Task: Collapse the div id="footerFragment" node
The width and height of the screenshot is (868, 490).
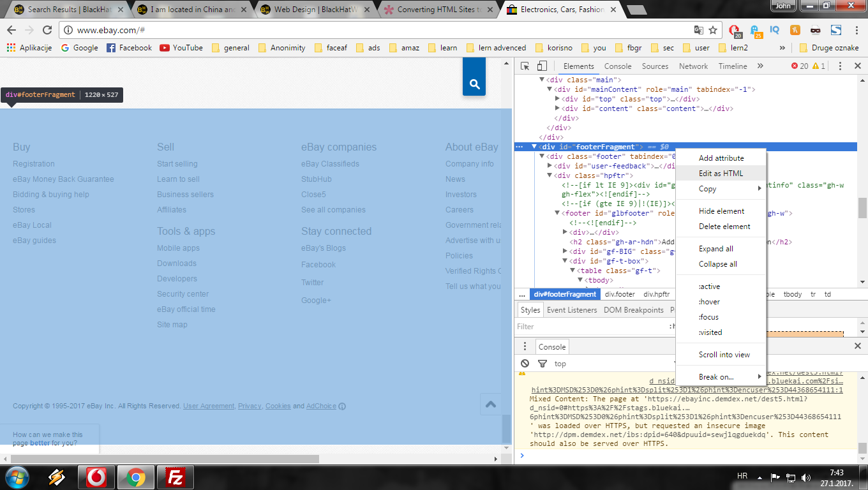Action: coord(534,147)
